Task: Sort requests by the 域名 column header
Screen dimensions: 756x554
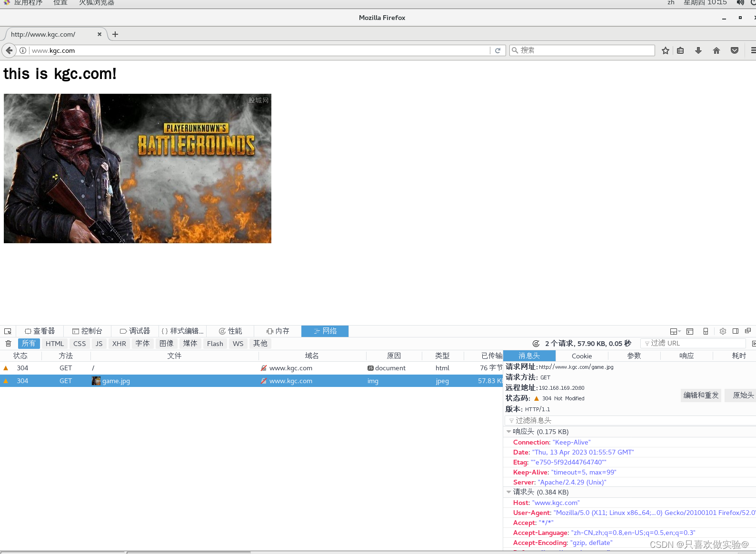Action: pyautogui.click(x=312, y=356)
